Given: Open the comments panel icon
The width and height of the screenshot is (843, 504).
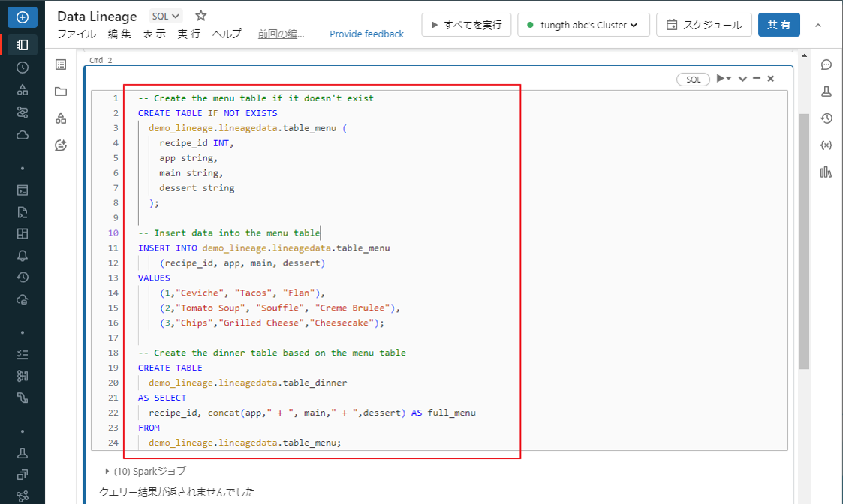Looking at the screenshot, I should point(826,64).
